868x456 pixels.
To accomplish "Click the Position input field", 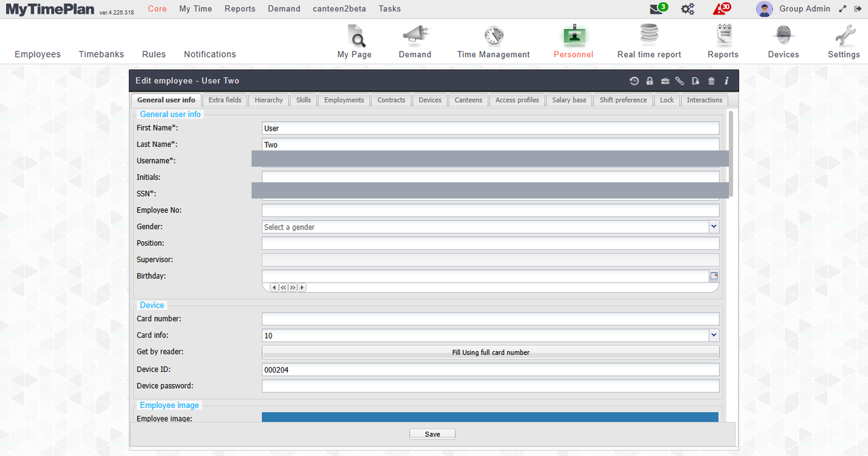I will pos(490,243).
